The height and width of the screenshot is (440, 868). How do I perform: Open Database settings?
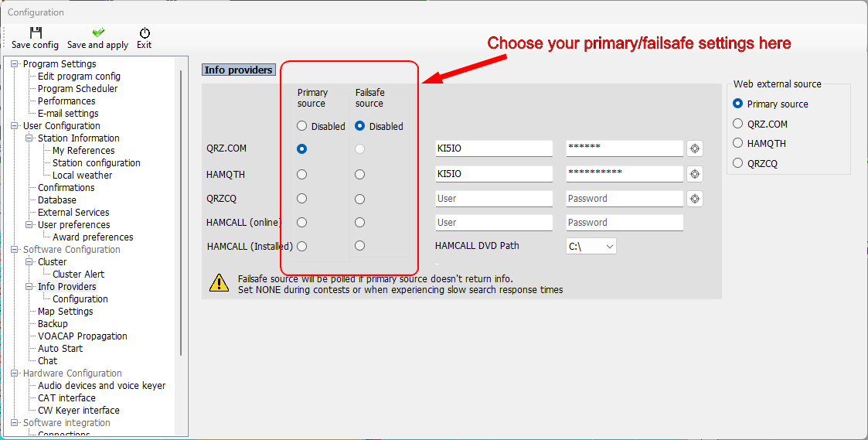[57, 200]
